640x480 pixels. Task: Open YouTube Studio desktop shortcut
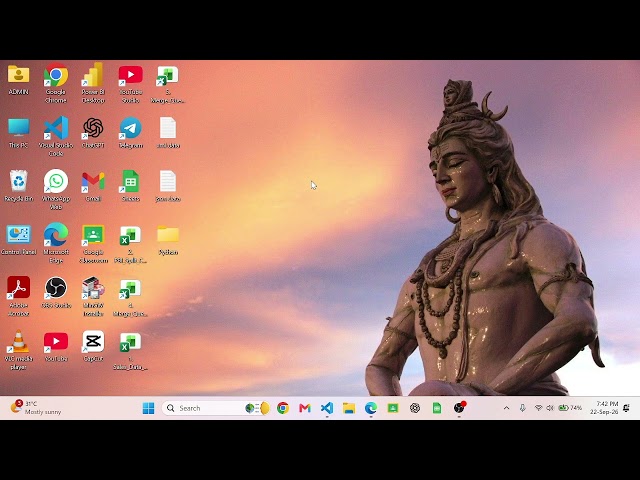(x=131, y=83)
